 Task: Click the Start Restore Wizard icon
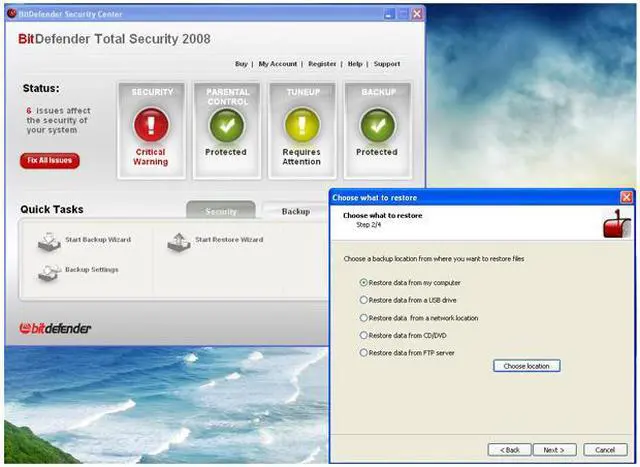179,241
